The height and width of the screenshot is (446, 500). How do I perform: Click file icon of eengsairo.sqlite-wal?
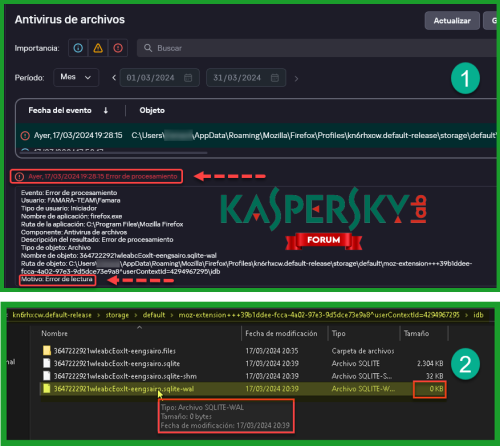pyautogui.click(x=47, y=389)
